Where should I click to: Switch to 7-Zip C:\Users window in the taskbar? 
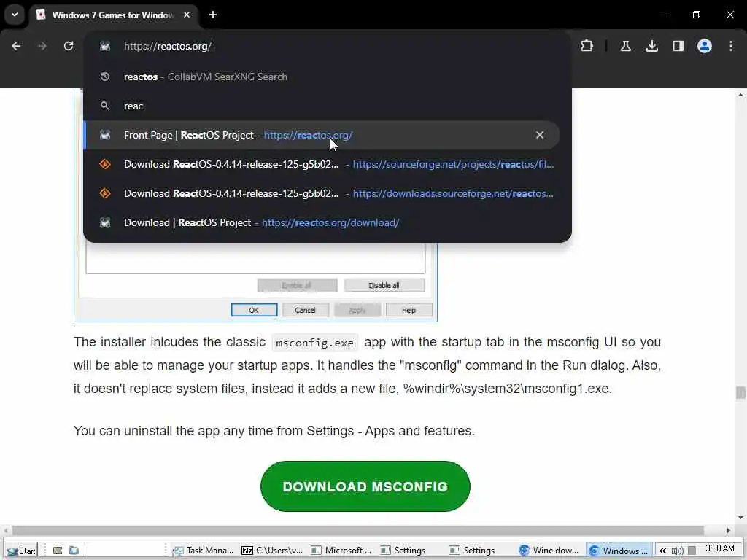[x=273, y=551]
